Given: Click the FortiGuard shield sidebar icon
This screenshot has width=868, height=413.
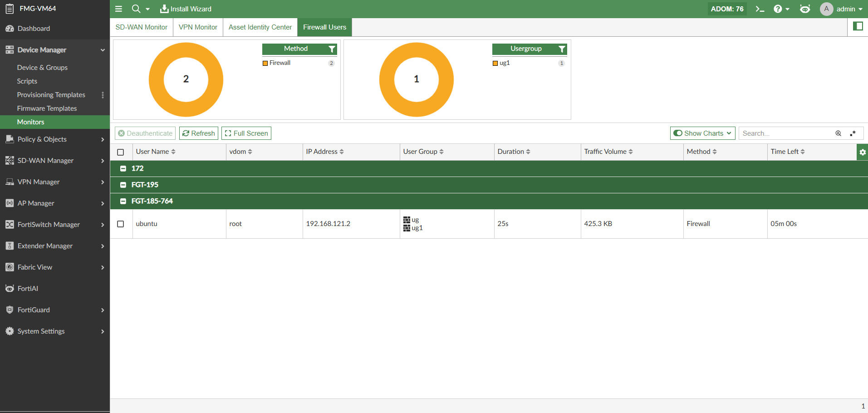Looking at the screenshot, I should (10, 310).
